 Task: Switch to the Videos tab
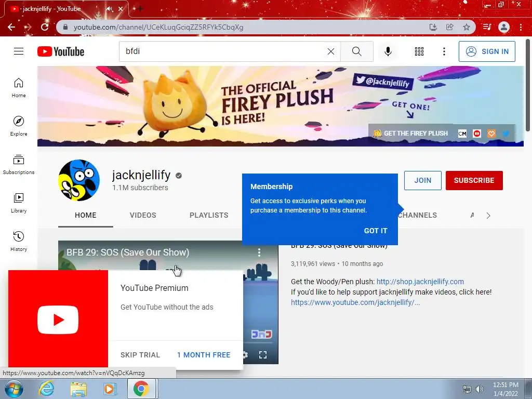coord(143,215)
